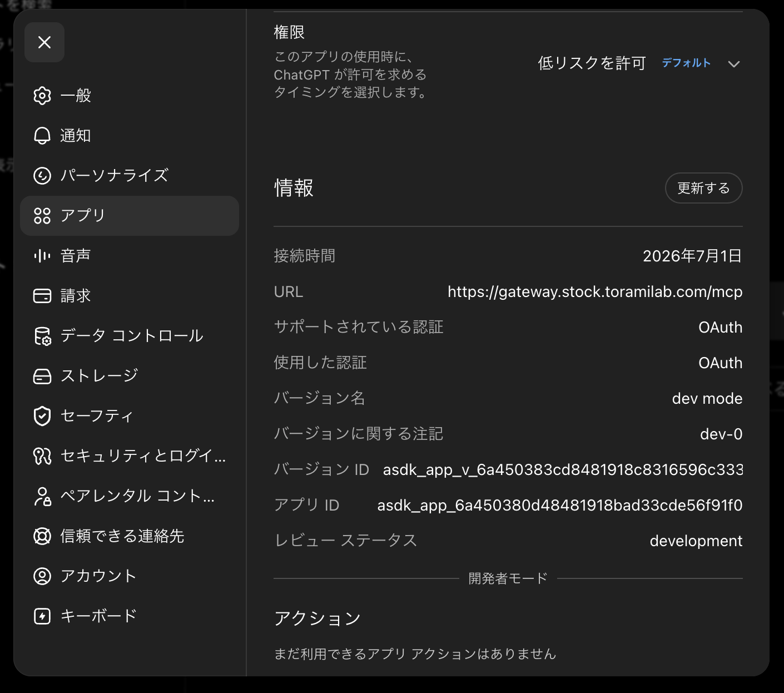Click the 更新する button
Screen dimensions: 784x693
click(703, 188)
